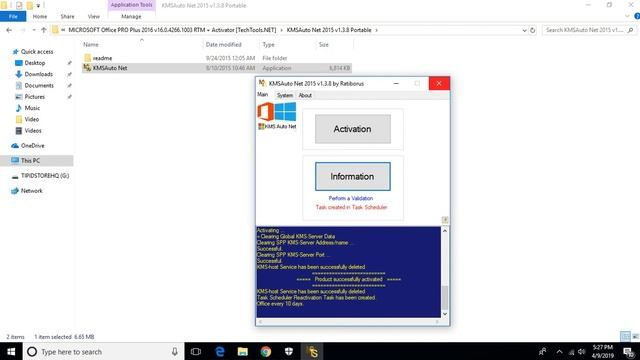Open the File menu in Explorer
Viewport: 640px width, 360px height.
[x=13, y=16]
